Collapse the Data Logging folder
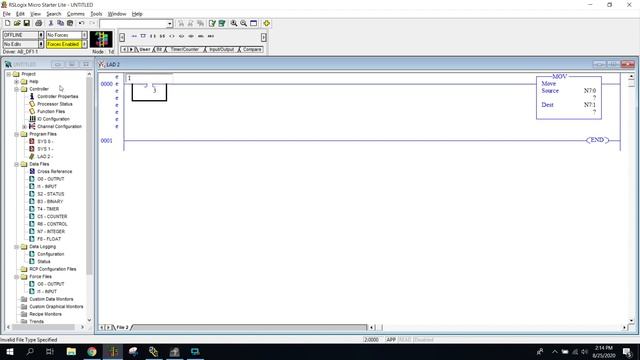The width and height of the screenshot is (640, 360). point(17,247)
